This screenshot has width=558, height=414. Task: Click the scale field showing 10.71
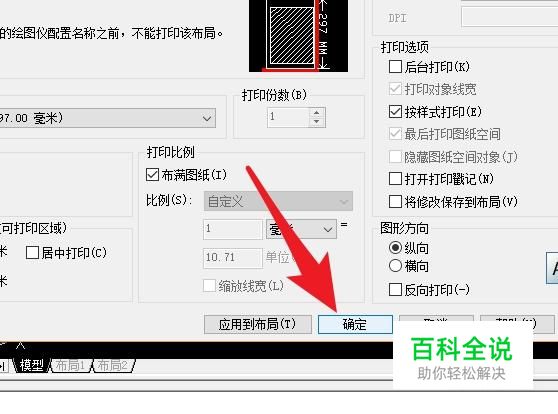tap(233, 258)
